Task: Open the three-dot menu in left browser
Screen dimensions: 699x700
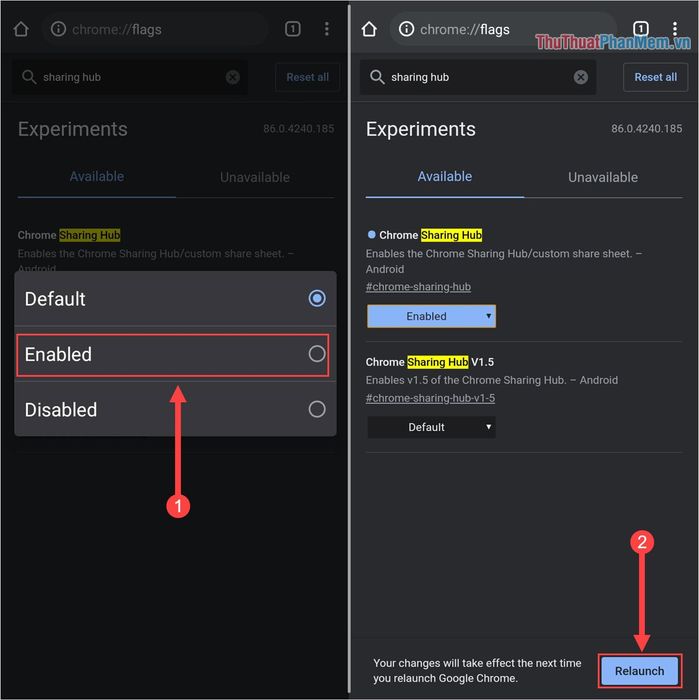Action: coord(326,29)
